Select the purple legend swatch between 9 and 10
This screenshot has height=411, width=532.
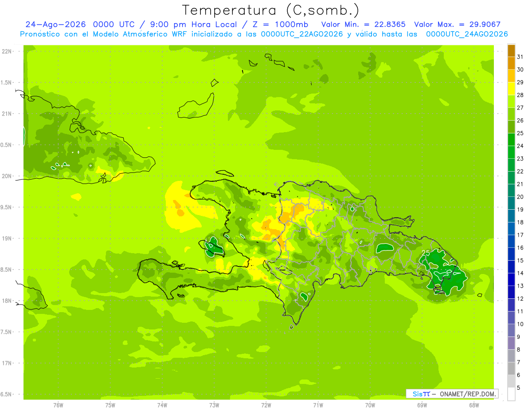(x=511, y=330)
